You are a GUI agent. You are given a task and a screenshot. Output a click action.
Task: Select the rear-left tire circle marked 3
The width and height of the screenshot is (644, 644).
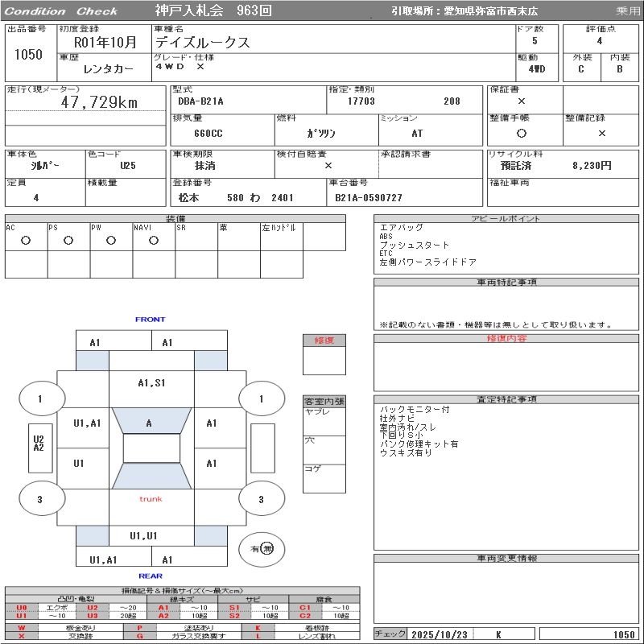coord(40,499)
